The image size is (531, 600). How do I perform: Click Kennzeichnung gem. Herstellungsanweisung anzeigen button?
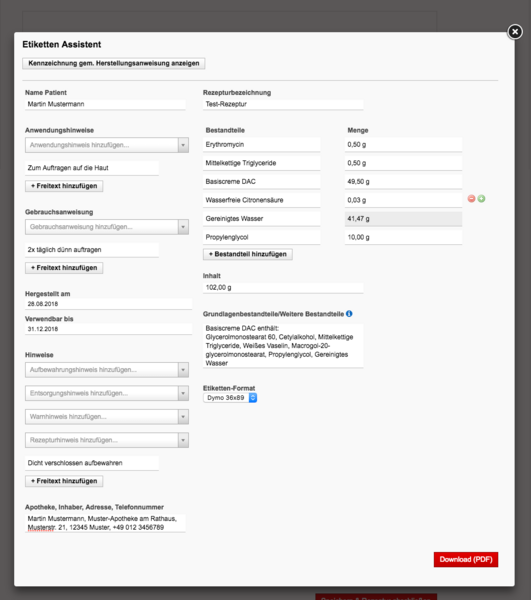[114, 63]
